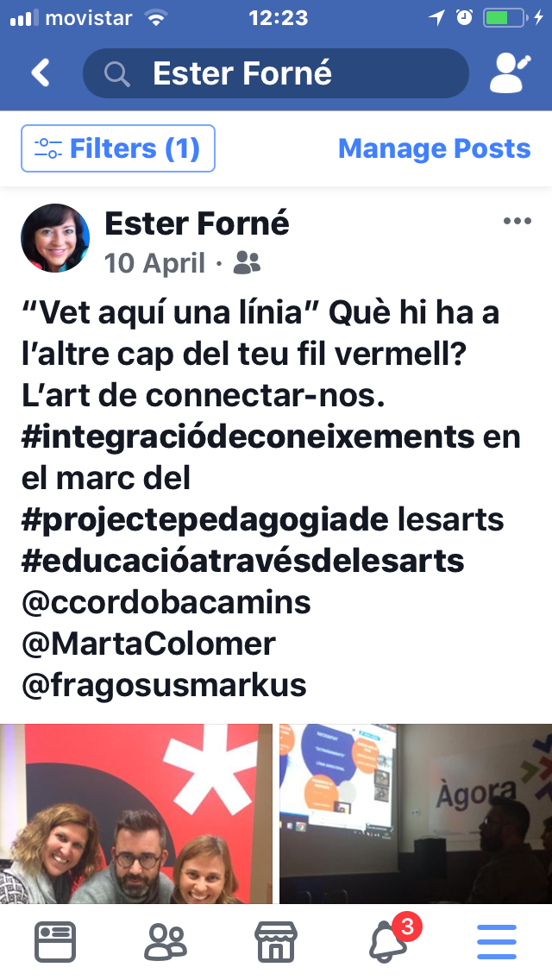This screenshot has width=552, height=980.
Task: Select the #integraciódeconeixements hashtag
Action: (248, 437)
